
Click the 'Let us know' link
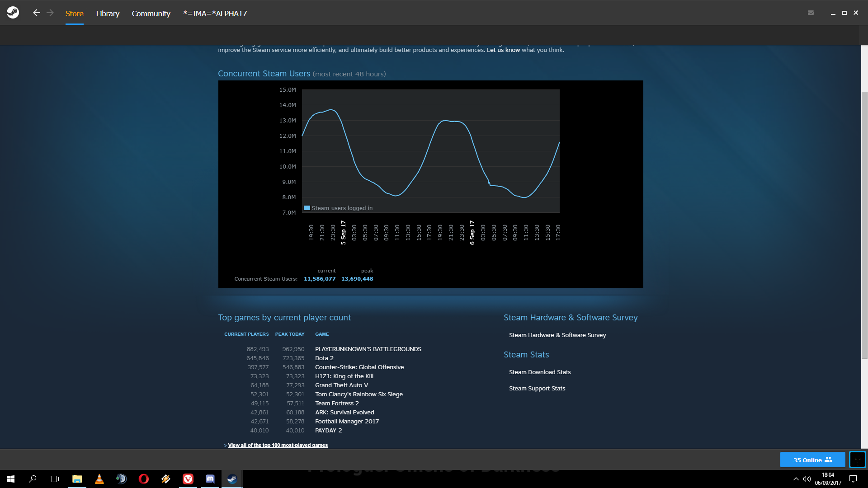(x=503, y=50)
